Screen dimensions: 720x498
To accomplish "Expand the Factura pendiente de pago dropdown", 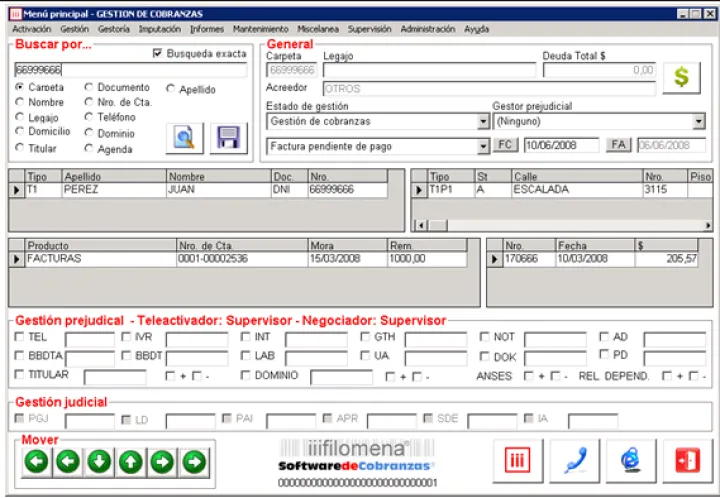I will click(483, 146).
